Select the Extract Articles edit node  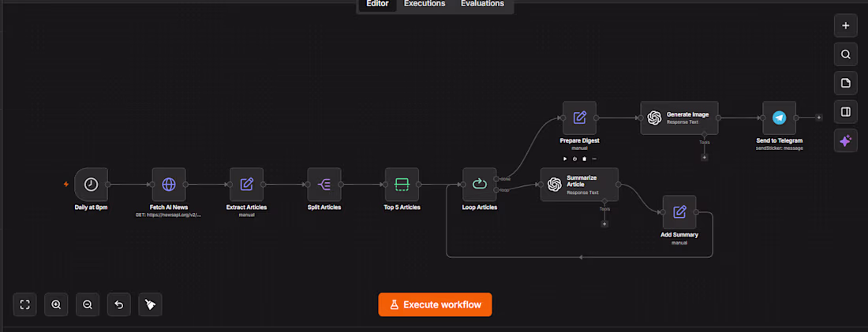[246, 185]
